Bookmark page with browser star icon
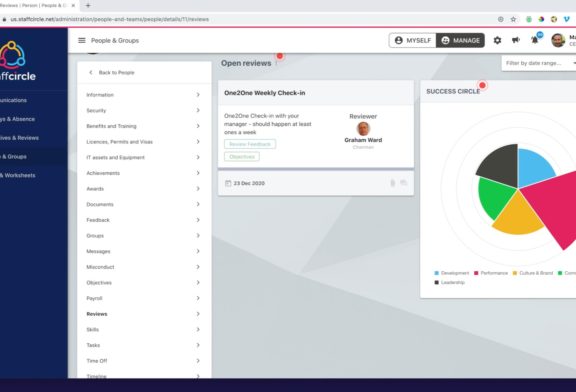This screenshot has width=576, height=392. coord(513,19)
